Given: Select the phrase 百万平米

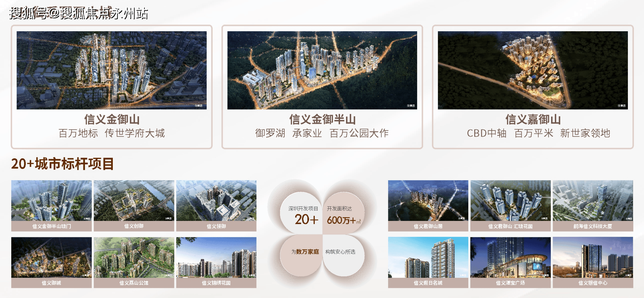Looking at the screenshot, I should tap(534, 133).
